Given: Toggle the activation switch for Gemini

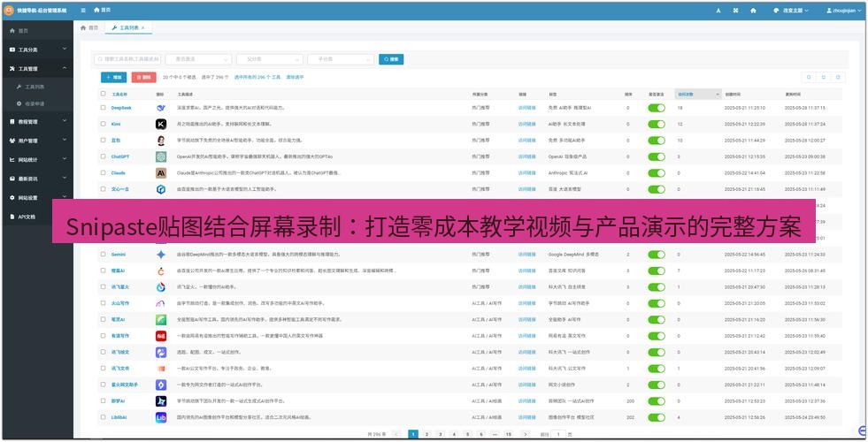Looking at the screenshot, I should click(x=657, y=255).
